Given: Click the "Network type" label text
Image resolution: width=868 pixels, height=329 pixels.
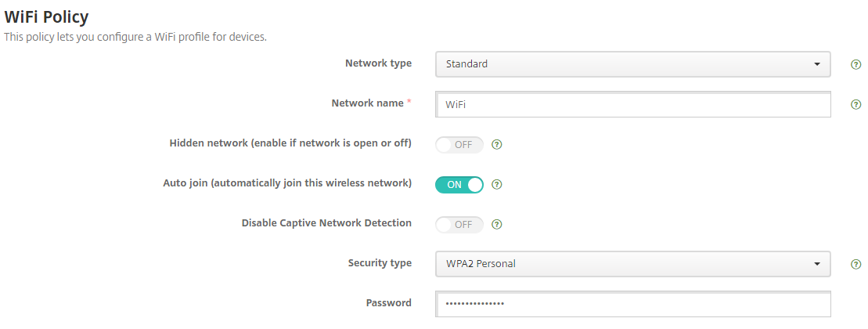Looking at the screenshot, I should tap(378, 63).
